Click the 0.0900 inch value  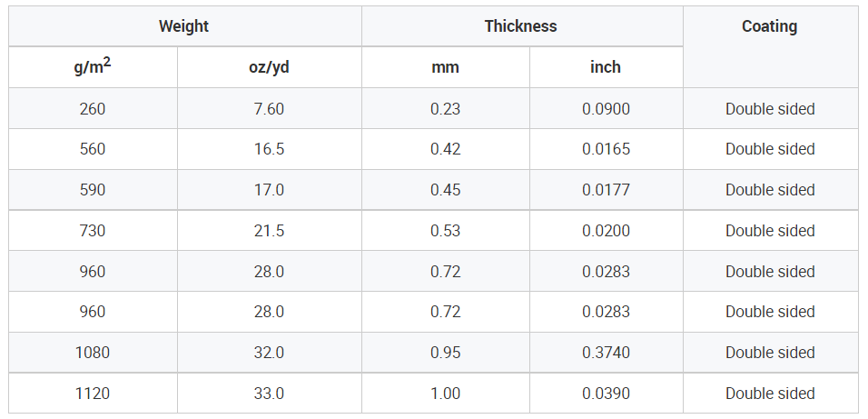click(606, 109)
